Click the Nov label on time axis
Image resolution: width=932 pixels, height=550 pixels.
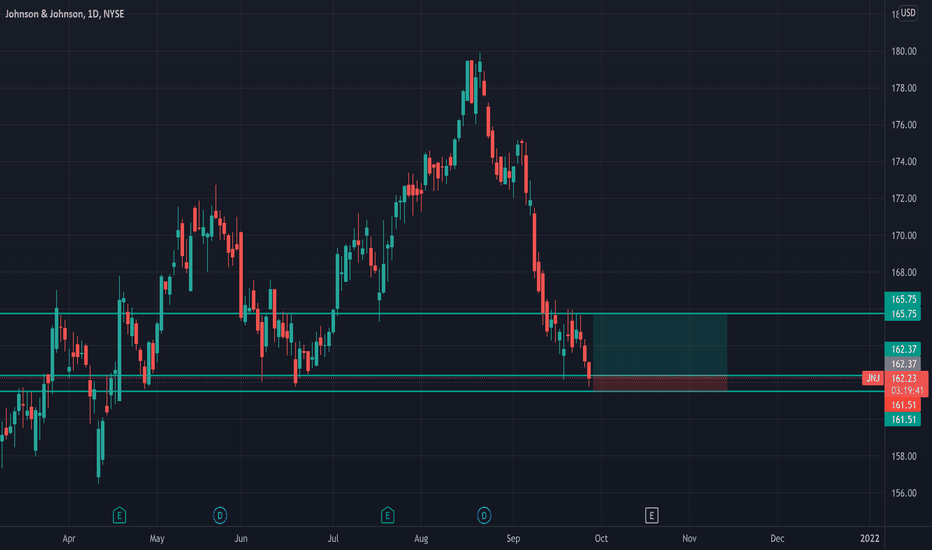(689, 539)
